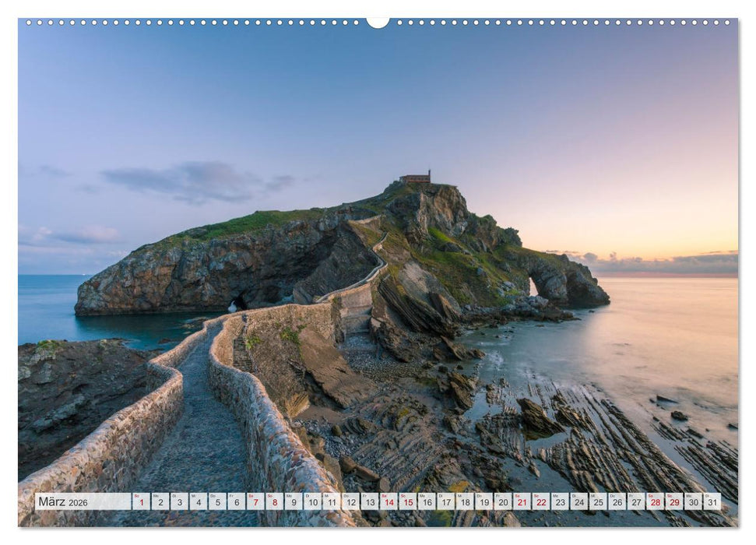The height and width of the screenshot is (545, 756).
Task: Click red Saturday date 7
Action: [x=255, y=502]
